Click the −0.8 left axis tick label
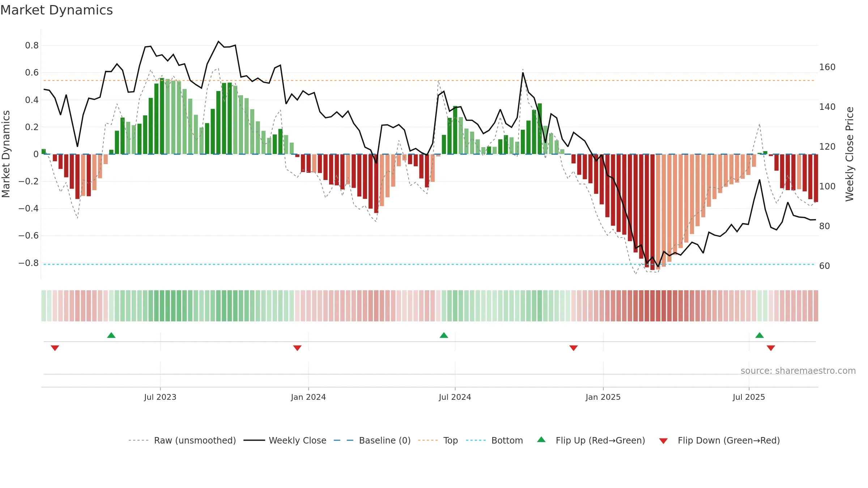 [29, 263]
